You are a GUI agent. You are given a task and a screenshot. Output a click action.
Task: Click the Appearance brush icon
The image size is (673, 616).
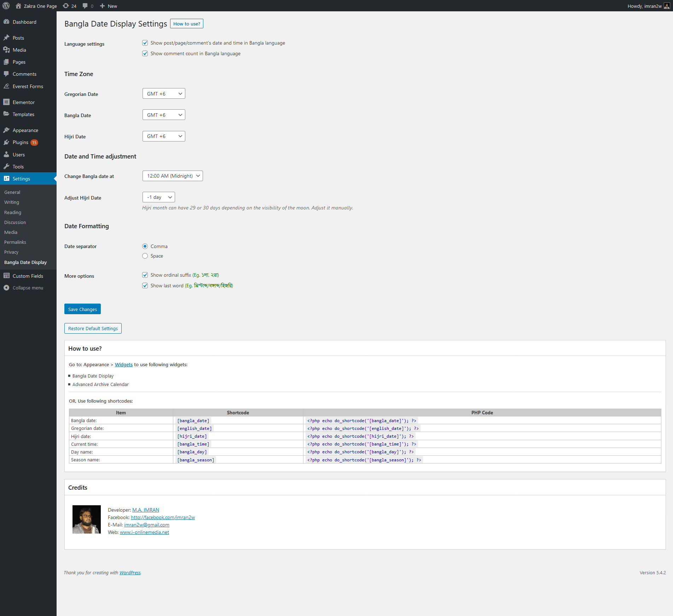[x=6, y=130]
